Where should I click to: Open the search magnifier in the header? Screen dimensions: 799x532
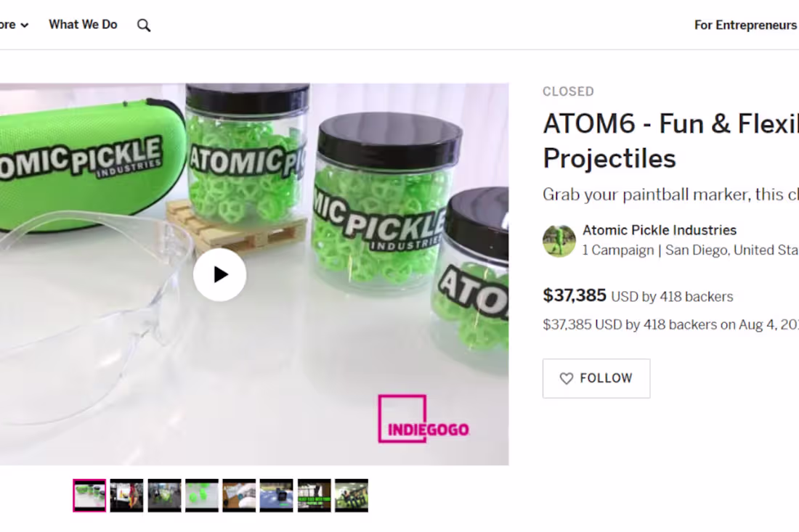(x=144, y=25)
